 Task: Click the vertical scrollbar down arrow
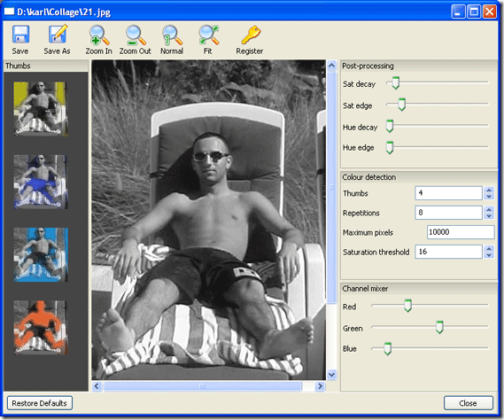pyautogui.click(x=331, y=374)
